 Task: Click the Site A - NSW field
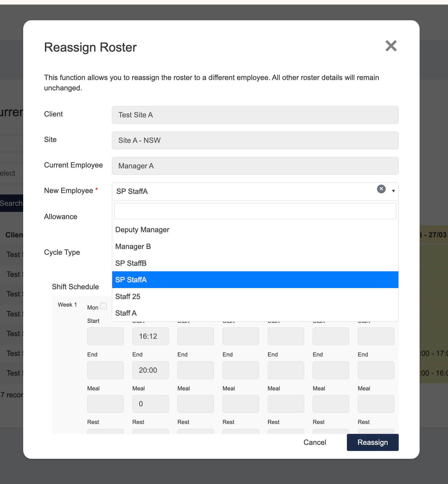tap(255, 140)
